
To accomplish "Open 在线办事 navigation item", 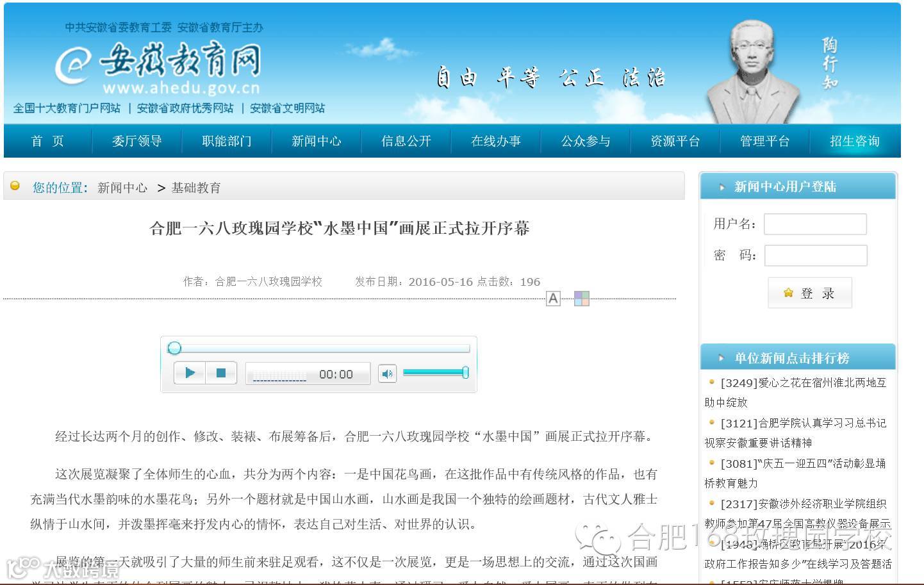I will coord(496,141).
